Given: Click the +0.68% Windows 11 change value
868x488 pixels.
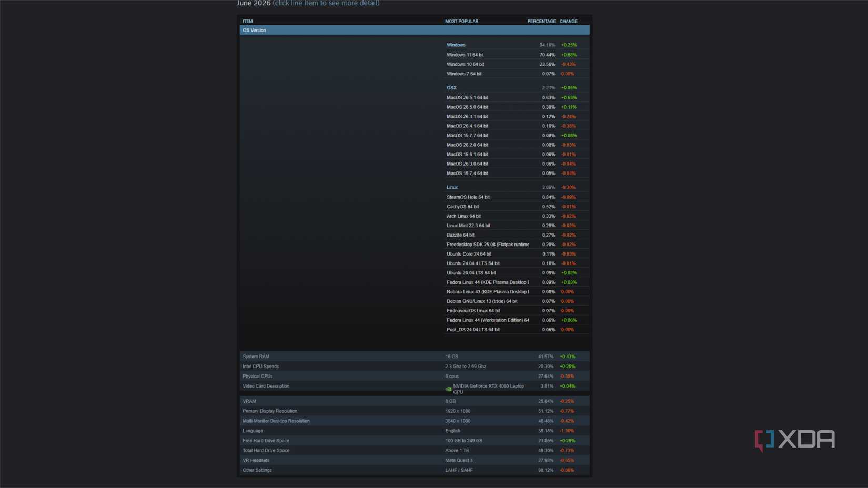Looking at the screenshot, I should coord(569,55).
